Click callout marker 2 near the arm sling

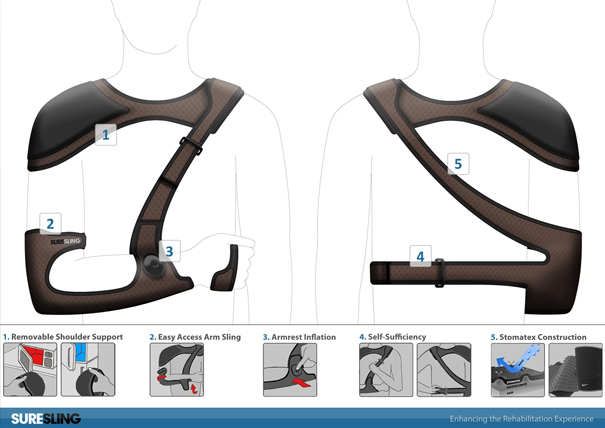50,223
